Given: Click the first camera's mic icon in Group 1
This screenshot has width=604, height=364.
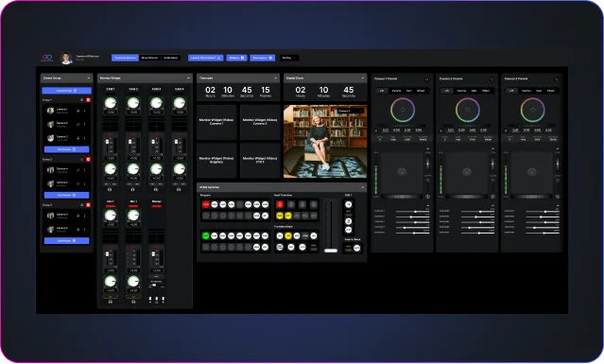Looking at the screenshot, I should 78,111.
